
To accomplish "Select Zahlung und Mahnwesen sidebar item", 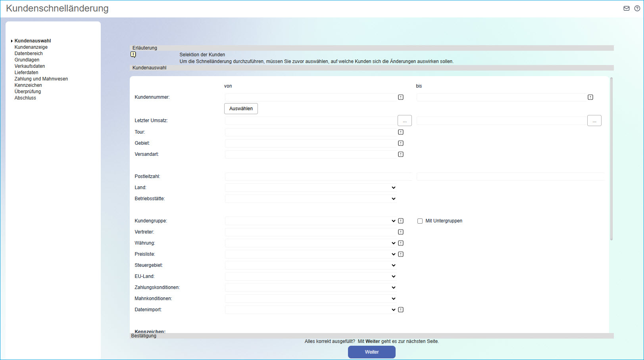I will pos(41,79).
